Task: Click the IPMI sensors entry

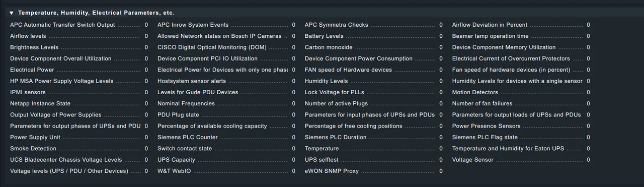Action: click(28, 92)
